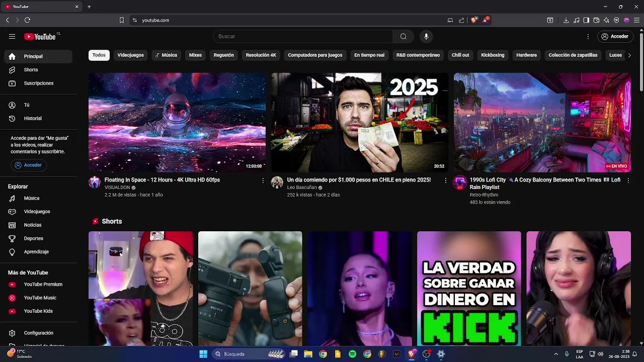
Task: Open Música under Explorar
Action: point(38,198)
